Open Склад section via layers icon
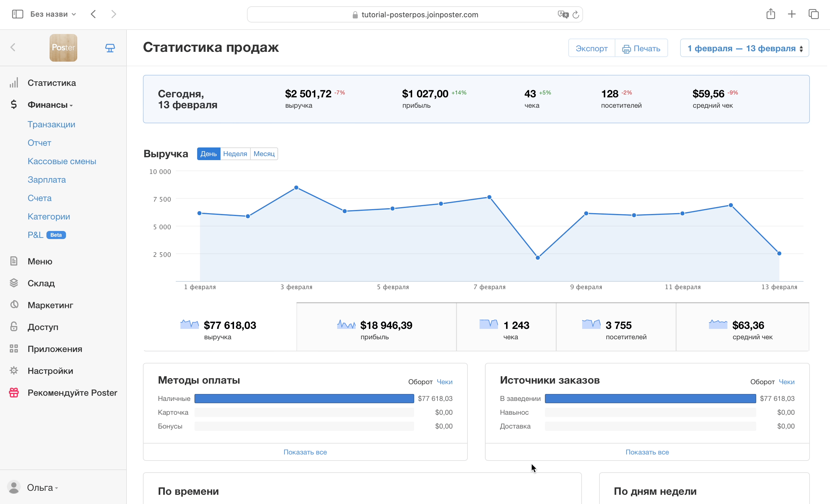830x504 pixels. tap(14, 283)
